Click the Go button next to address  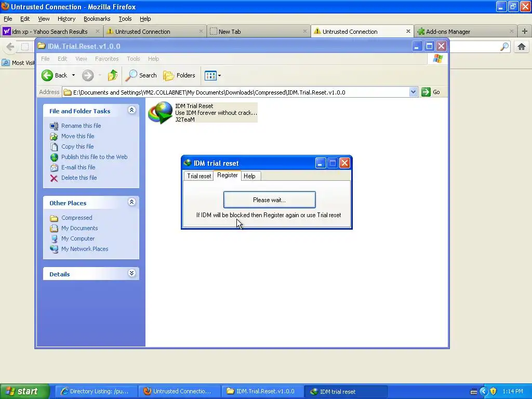coord(431,92)
